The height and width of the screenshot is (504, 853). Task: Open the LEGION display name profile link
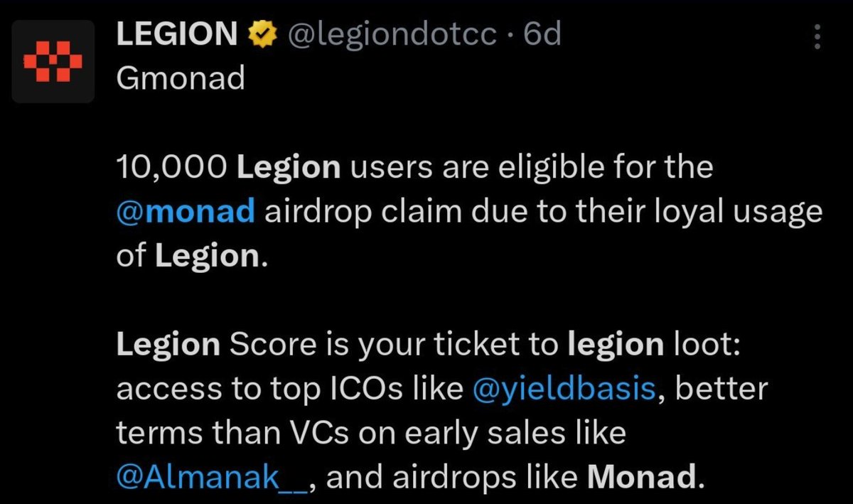tap(177, 34)
